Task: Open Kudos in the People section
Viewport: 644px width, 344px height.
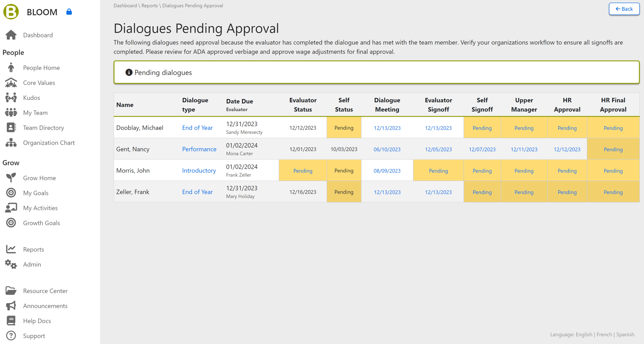Action: click(x=31, y=97)
